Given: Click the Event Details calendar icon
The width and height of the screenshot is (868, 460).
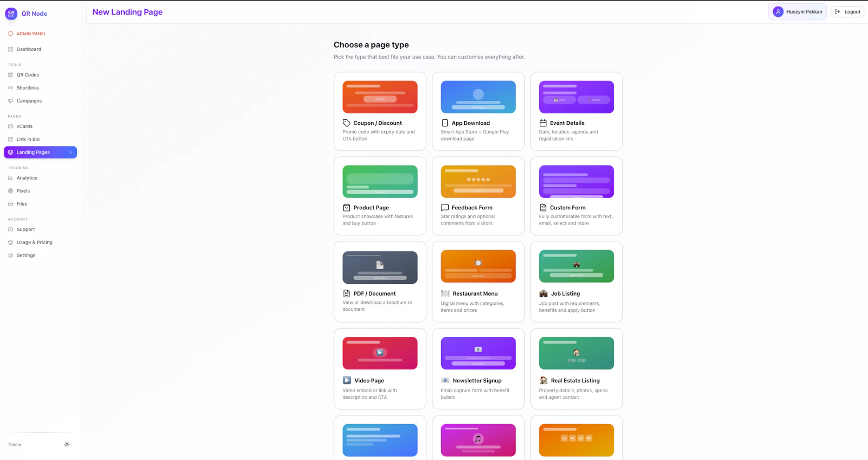Looking at the screenshot, I should [x=543, y=123].
